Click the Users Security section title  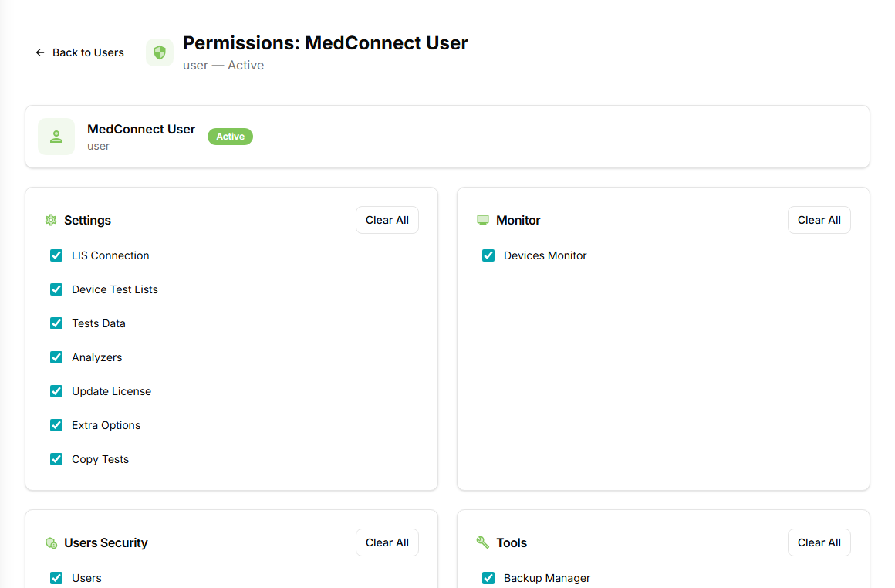pos(106,543)
